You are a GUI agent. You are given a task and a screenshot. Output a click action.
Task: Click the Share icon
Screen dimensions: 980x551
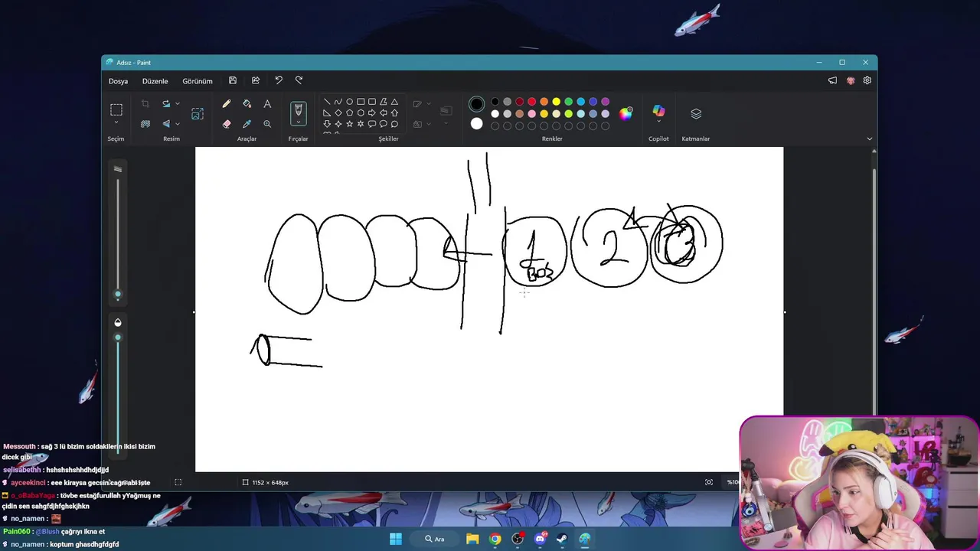(x=256, y=80)
